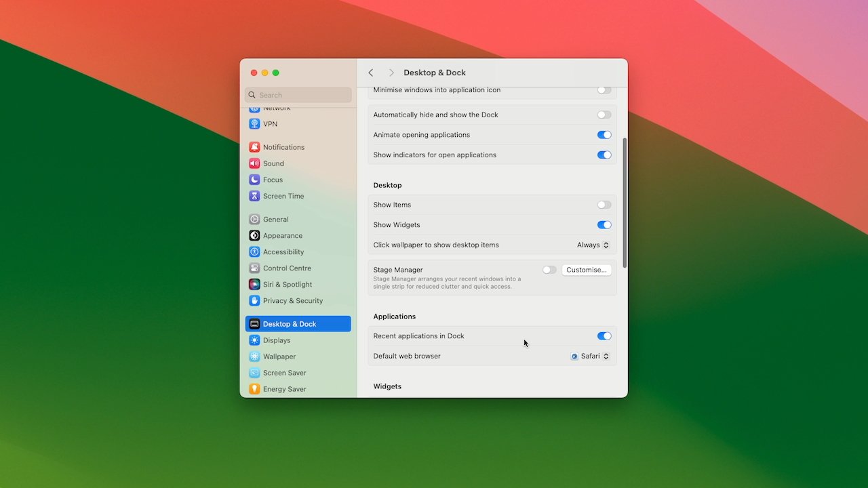868x488 pixels.
Task: Click the Energy Saver bulb icon
Action: (254, 389)
